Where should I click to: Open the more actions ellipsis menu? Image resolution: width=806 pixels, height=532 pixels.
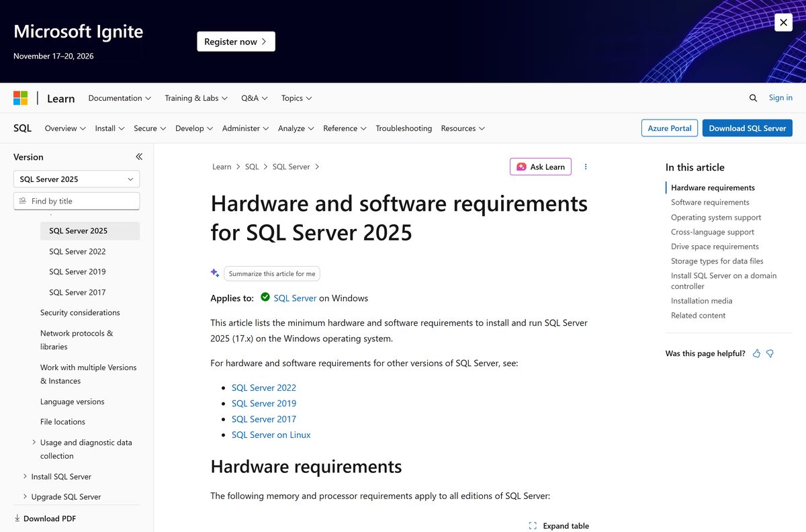(586, 167)
